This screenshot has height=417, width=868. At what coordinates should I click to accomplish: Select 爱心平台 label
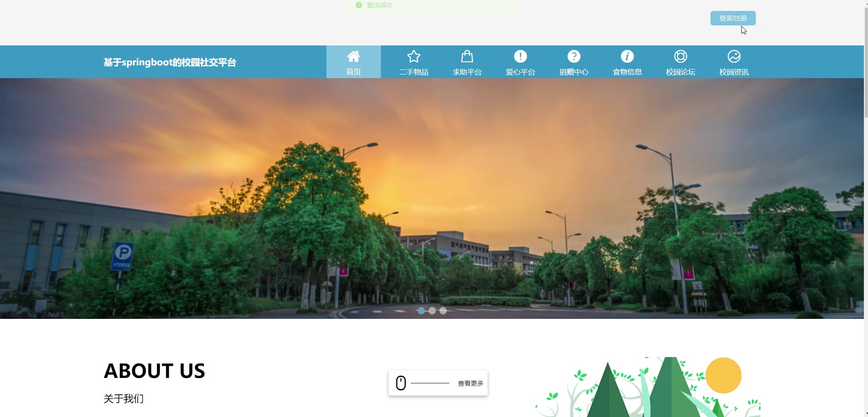pyautogui.click(x=520, y=72)
